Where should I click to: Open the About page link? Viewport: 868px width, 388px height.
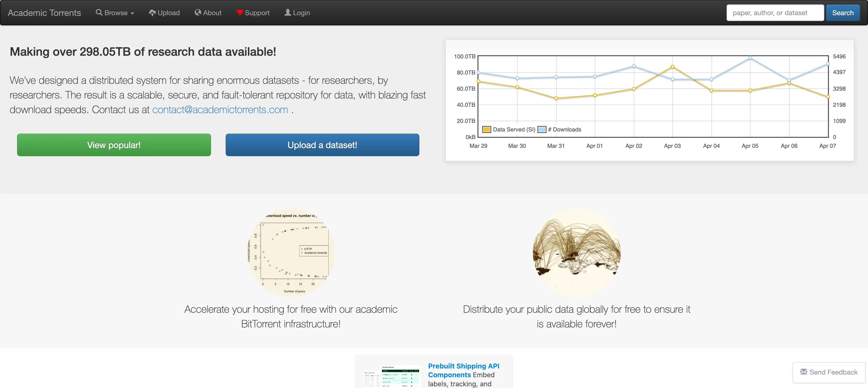click(x=208, y=13)
